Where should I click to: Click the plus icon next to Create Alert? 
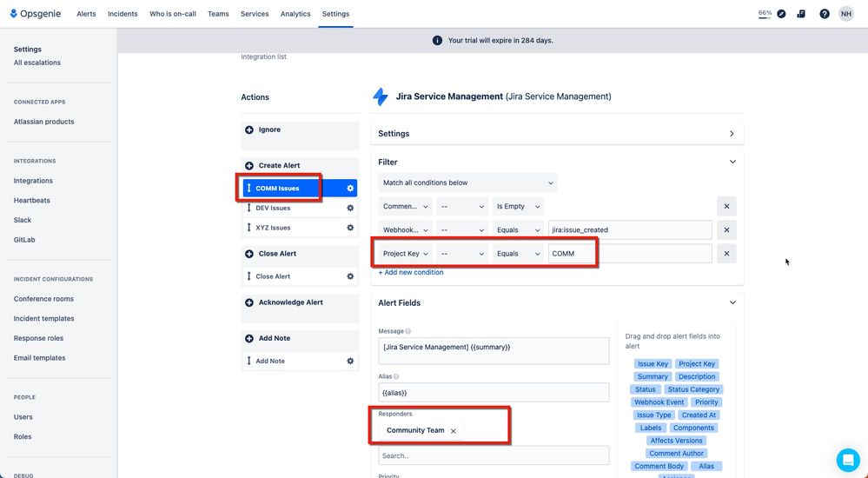[249, 166]
